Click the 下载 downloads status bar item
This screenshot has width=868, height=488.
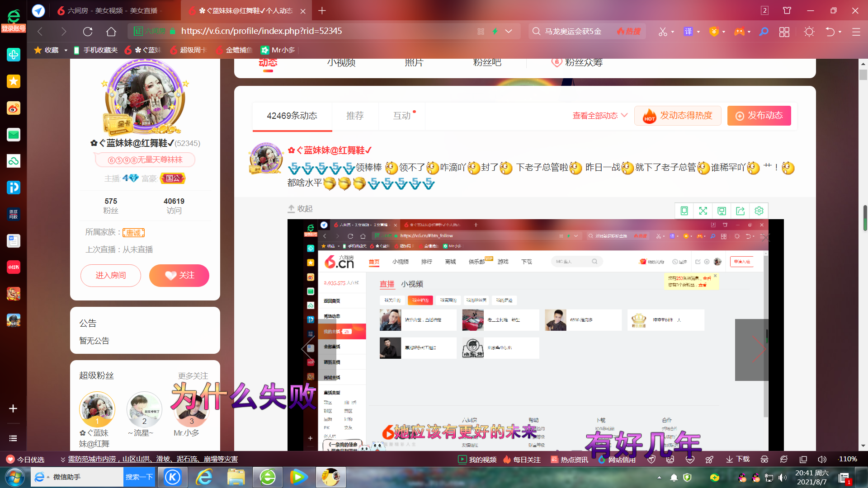point(738,460)
